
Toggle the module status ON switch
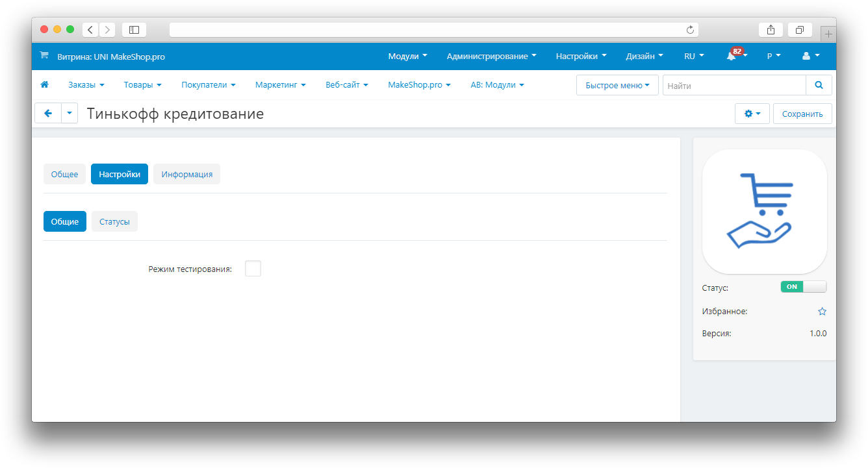click(x=803, y=287)
